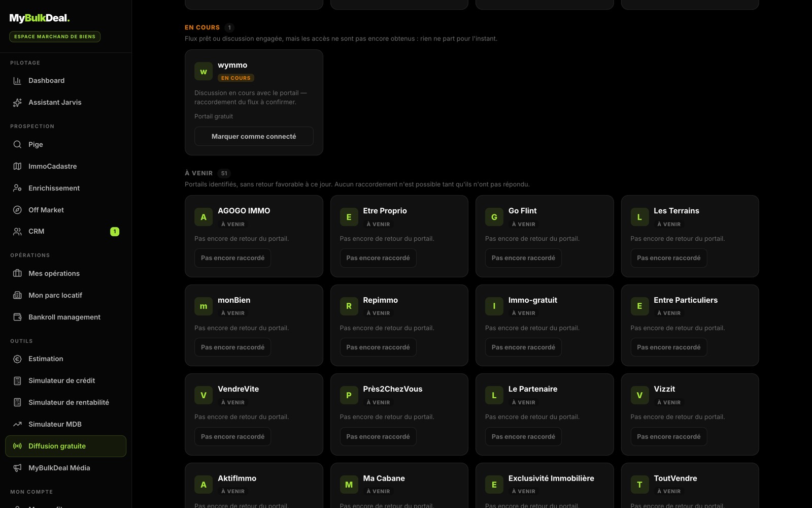Go to the Off Market section
Image resolution: width=812 pixels, height=508 pixels.
click(x=66, y=210)
